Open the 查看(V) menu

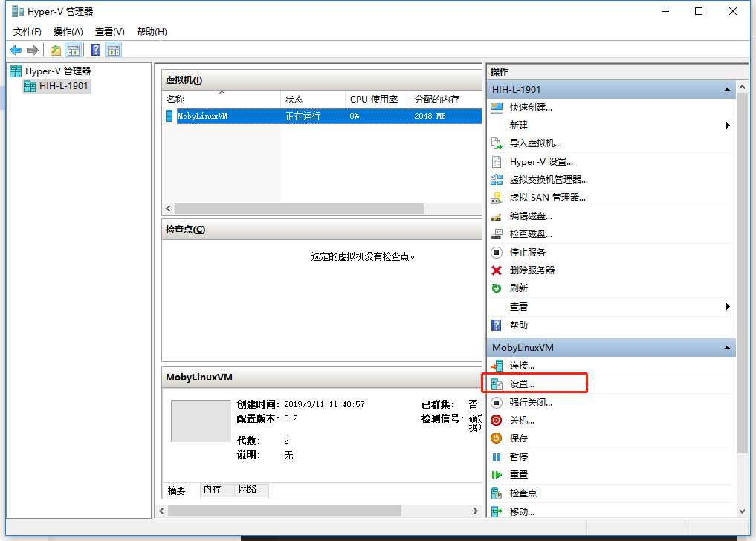[109, 32]
